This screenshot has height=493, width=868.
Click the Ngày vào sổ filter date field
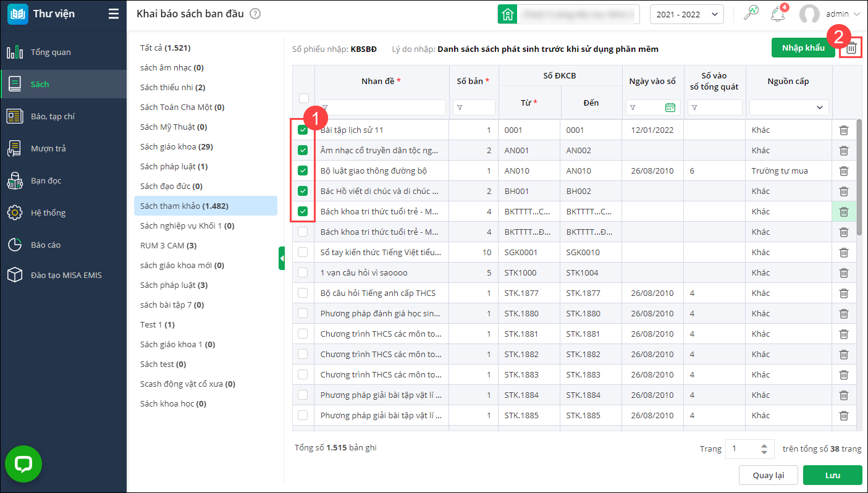(x=653, y=107)
